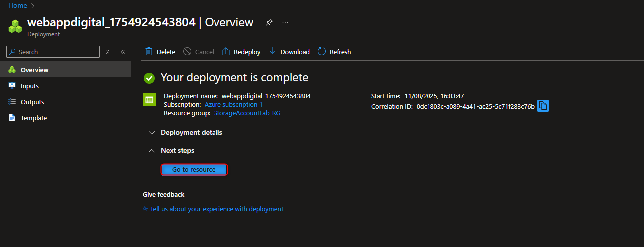
Task: Click the Give feedback heading
Action: (163, 194)
